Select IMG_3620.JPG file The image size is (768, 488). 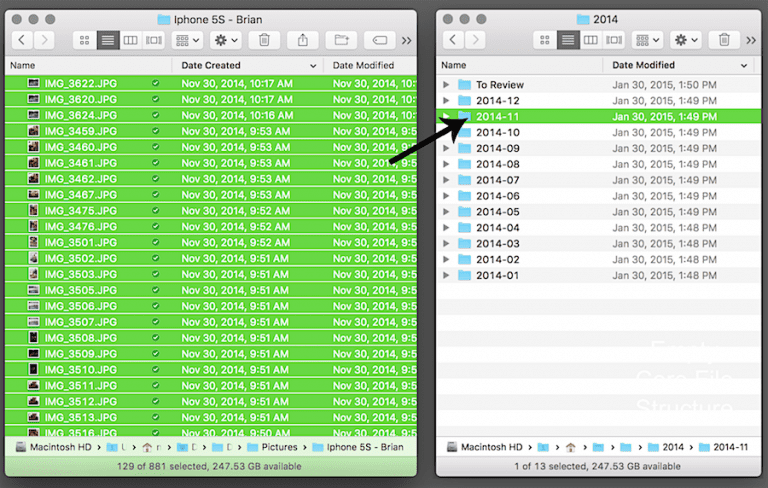tap(211, 99)
